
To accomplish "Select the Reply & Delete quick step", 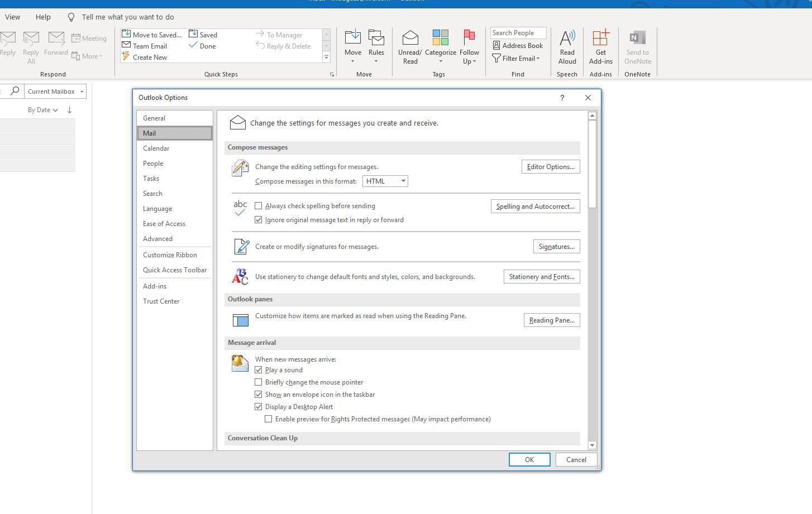I will click(283, 46).
